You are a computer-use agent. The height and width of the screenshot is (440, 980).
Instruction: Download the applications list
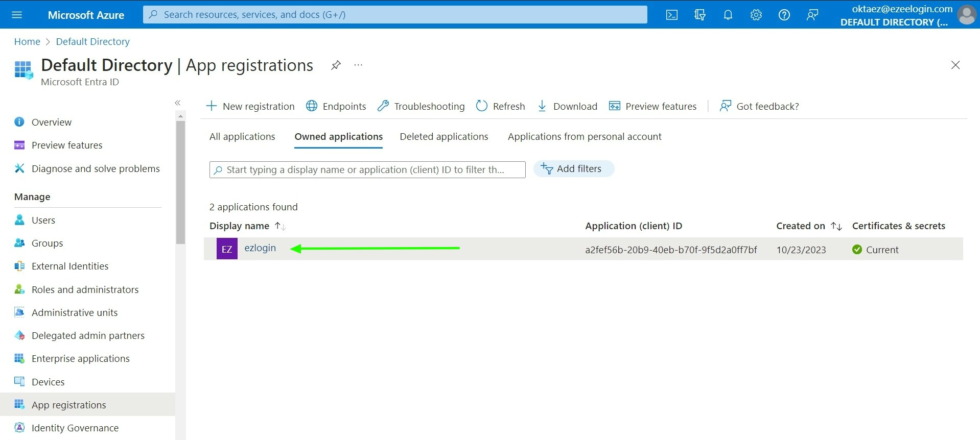[x=567, y=106]
